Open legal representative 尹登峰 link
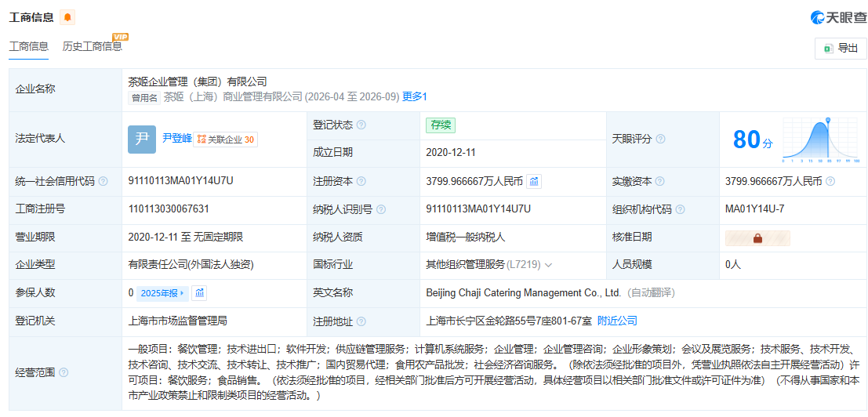The image size is (868, 417). click(176, 138)
